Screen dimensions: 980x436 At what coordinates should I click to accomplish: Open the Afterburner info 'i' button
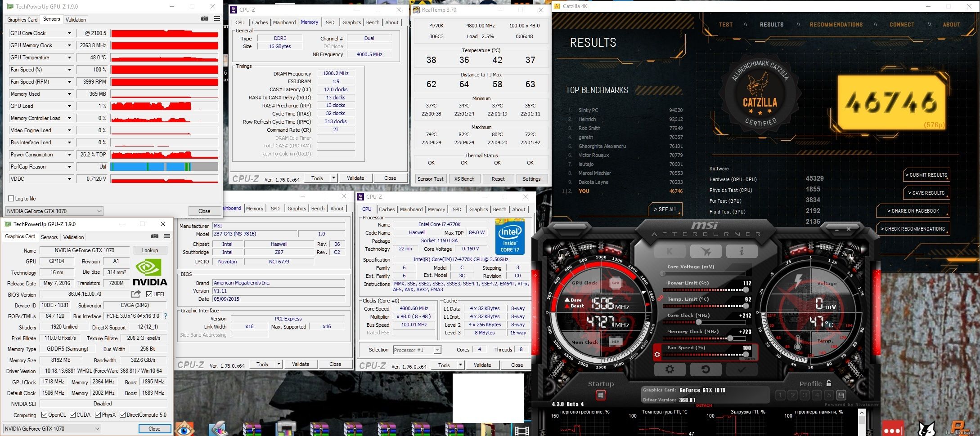742,251
